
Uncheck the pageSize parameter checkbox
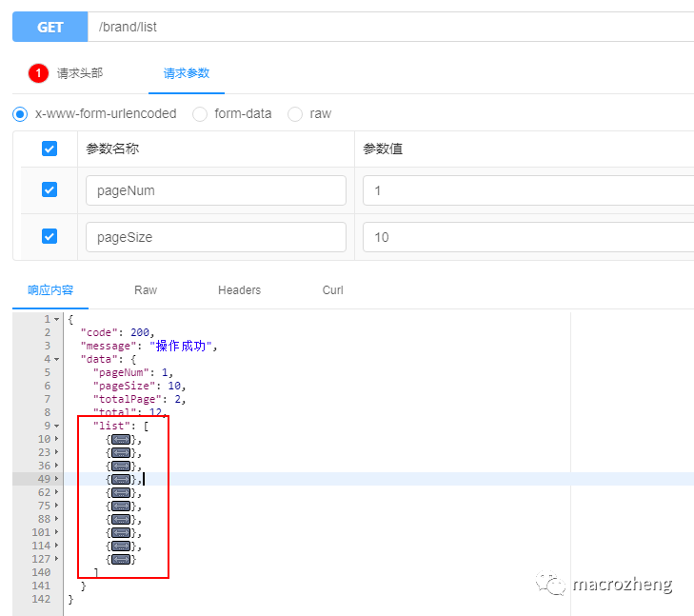pos(50,236)
